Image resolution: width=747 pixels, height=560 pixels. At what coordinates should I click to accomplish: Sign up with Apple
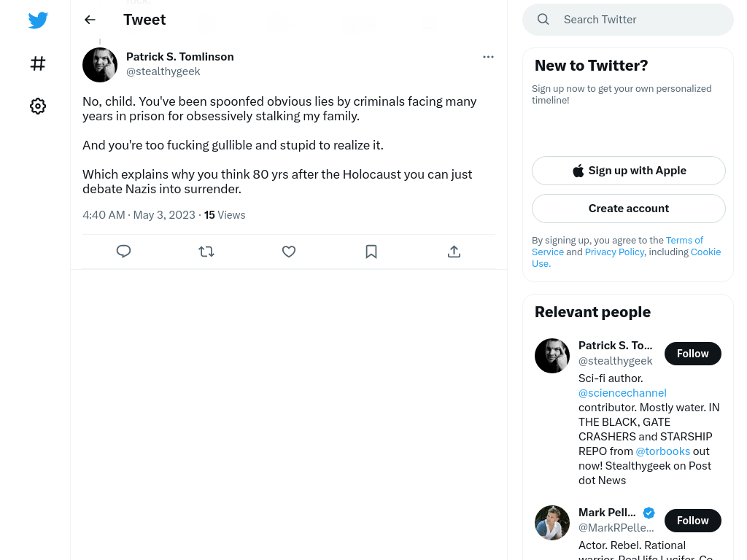[x=629, y=171]
